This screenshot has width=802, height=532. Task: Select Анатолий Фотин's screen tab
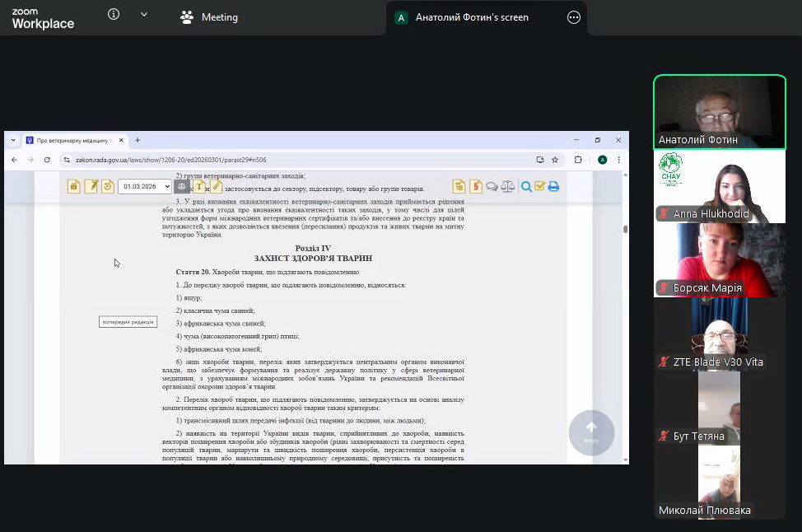[x=472, y=17]
